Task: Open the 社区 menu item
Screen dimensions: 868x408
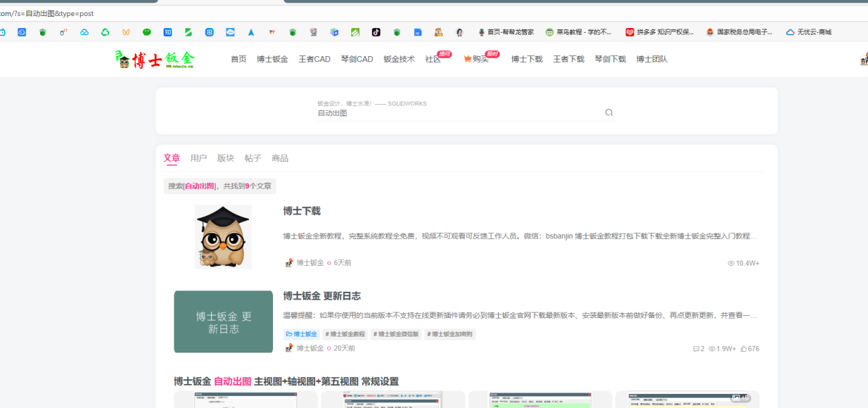Action: point(432,59)
